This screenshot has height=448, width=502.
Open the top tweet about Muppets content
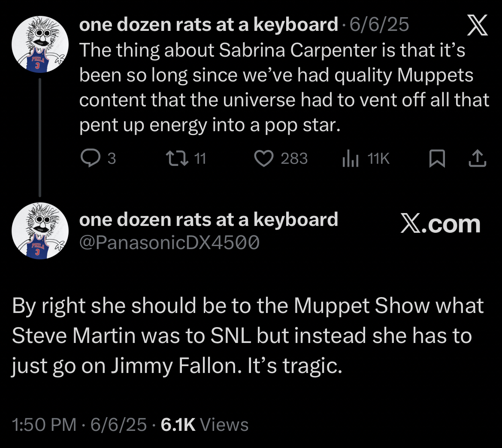[x=283, y=88]
